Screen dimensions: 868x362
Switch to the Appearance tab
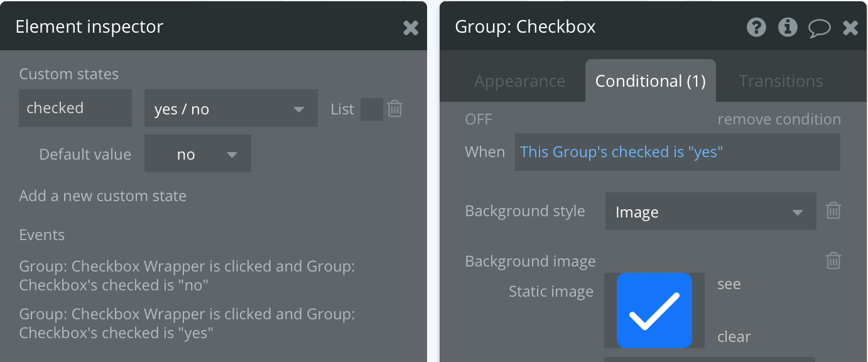(x=519, y=81)
